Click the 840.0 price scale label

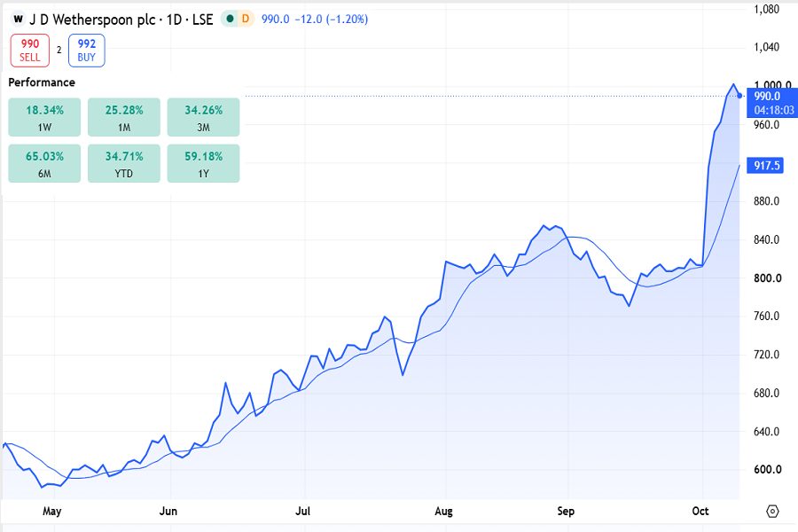click(x=766, y=239)
